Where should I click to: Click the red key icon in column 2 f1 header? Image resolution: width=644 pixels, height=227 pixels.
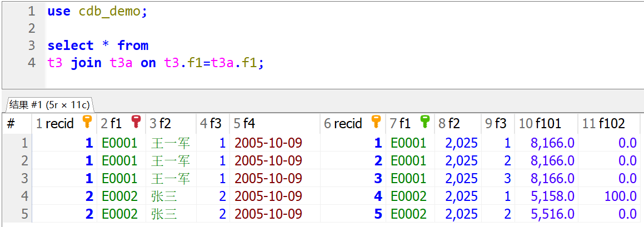tap(136, 123)
